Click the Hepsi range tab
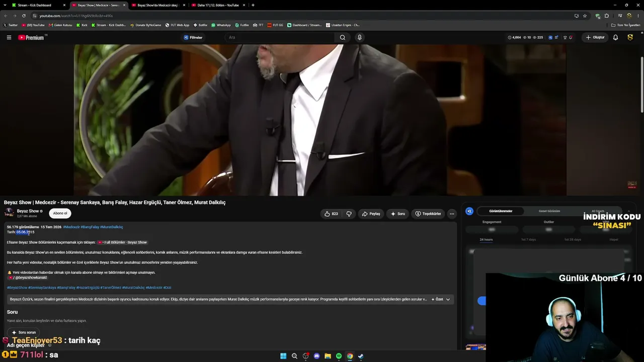The height and width of the screenshot is (362, 644). [614, 239]
